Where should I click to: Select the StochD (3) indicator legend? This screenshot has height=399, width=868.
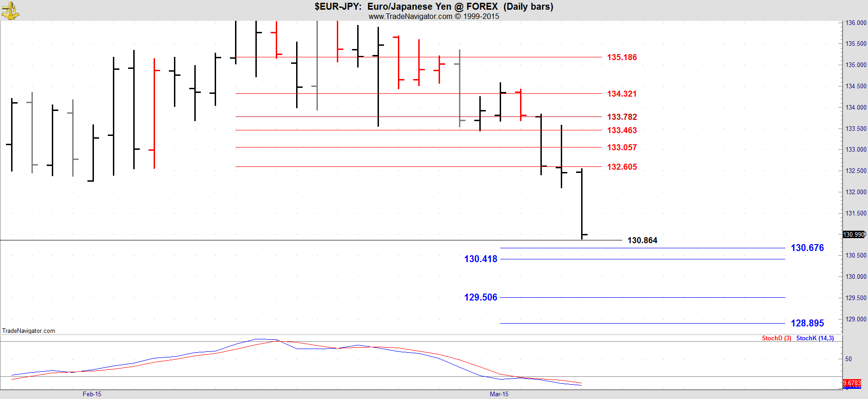click(776, 338)
